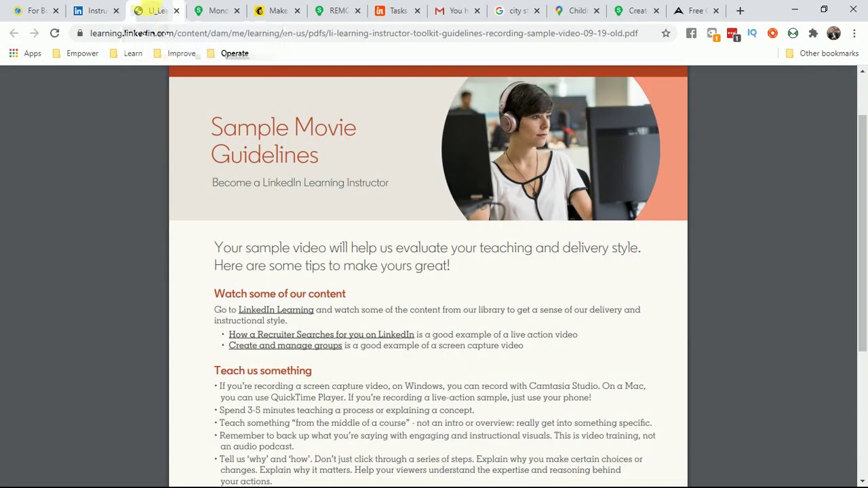Open the Chrome profile avatar

point(834,33)
